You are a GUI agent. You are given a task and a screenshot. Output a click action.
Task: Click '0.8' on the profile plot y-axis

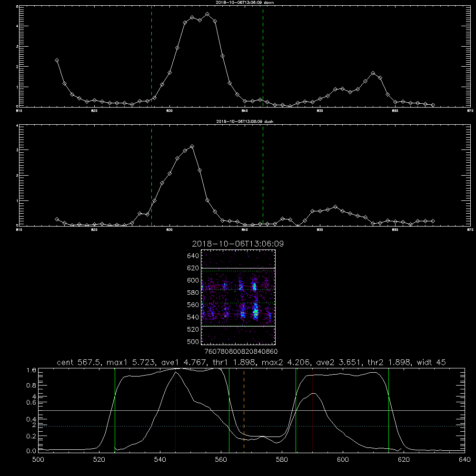coord(31,385)
